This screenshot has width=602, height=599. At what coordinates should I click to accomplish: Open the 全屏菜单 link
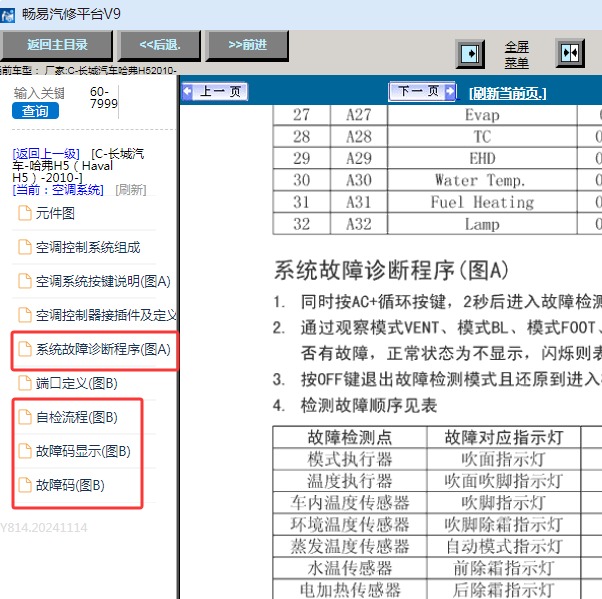516,55
